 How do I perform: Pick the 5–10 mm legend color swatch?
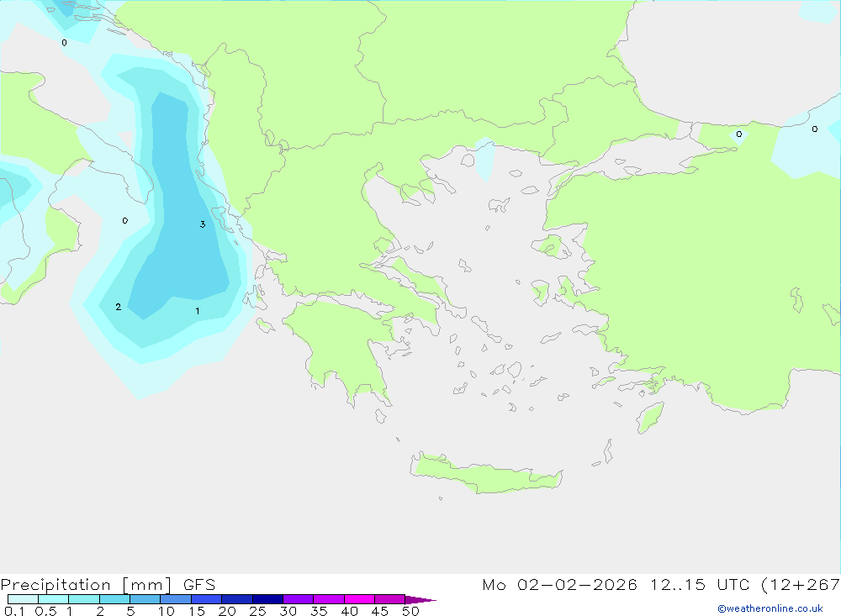click(145, 599)
